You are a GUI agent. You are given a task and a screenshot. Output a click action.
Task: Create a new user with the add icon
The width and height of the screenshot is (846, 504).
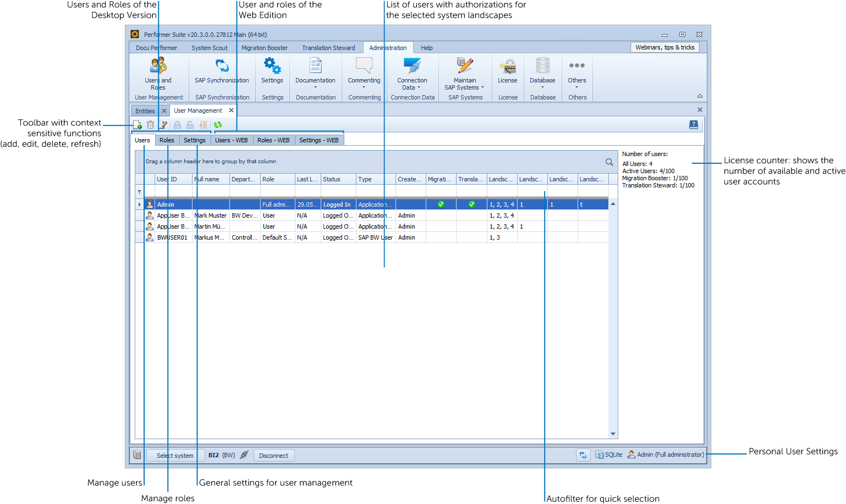[138, 125]
